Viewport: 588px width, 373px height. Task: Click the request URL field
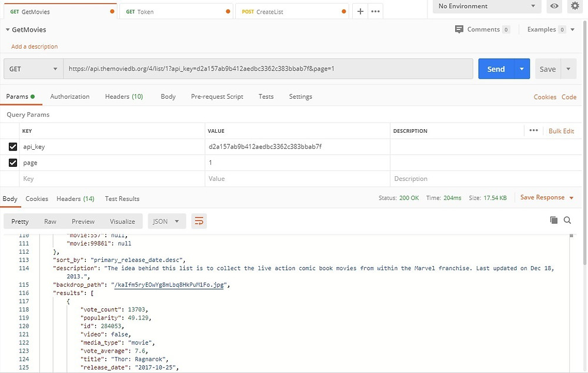point(268,69)
